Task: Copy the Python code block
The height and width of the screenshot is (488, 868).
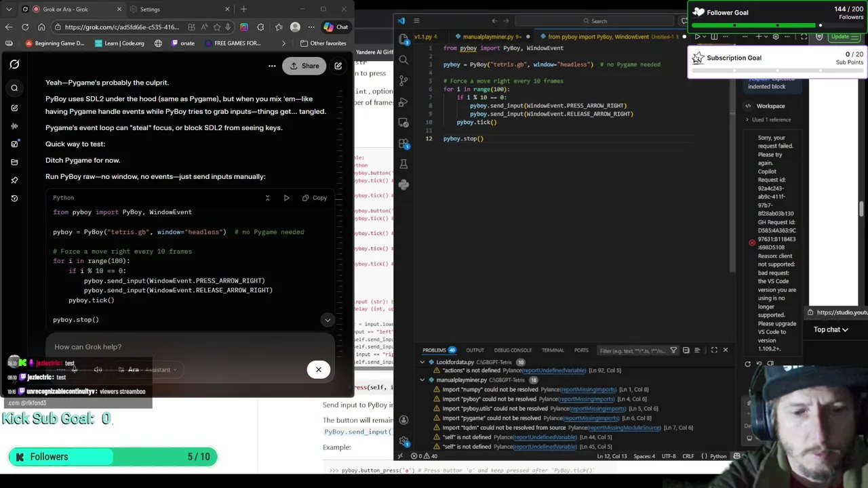Action: [315, 198]
